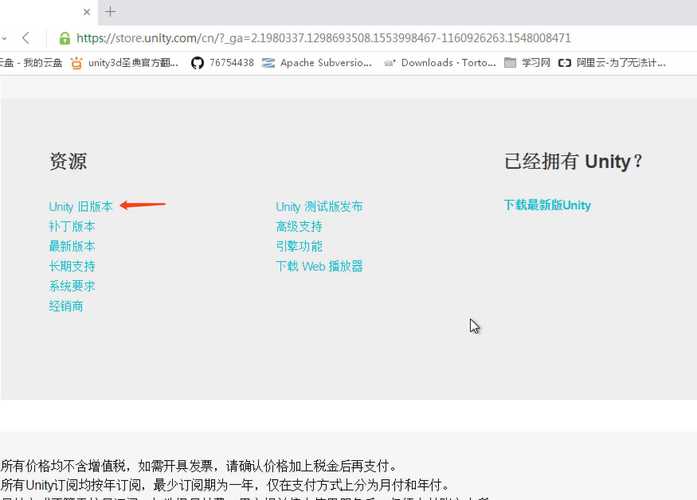This screenshot has width=697, height=500.
Task: Click the 所有价格均不含增值税 notice text
Action: 199,466
